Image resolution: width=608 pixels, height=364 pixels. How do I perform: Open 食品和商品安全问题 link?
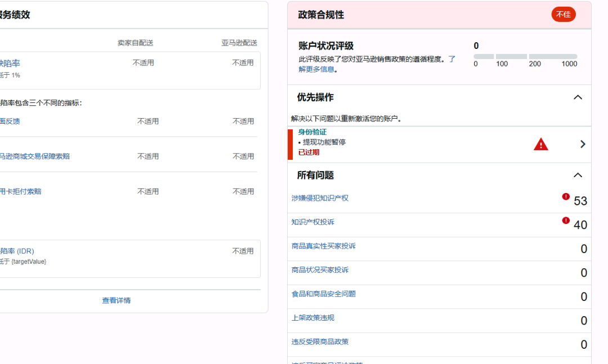(323, 294)
